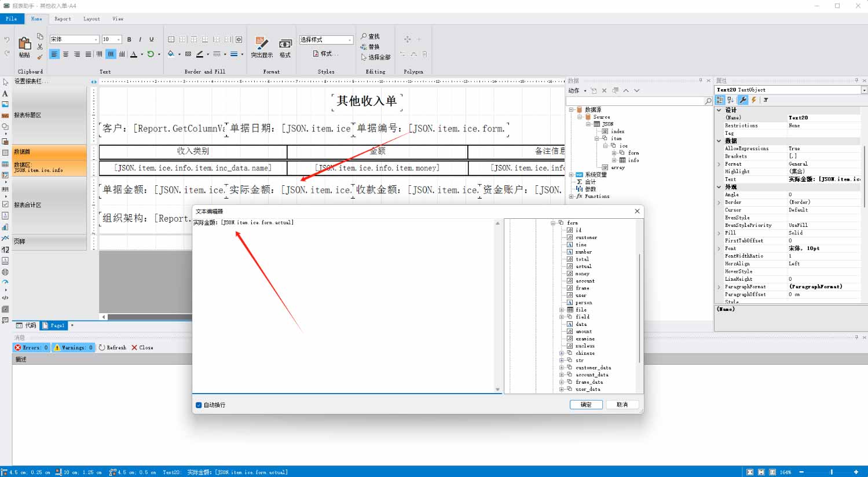Viewport: 868px width, 477px height.
Task: Select the Page1 tab
Action: 53,325
